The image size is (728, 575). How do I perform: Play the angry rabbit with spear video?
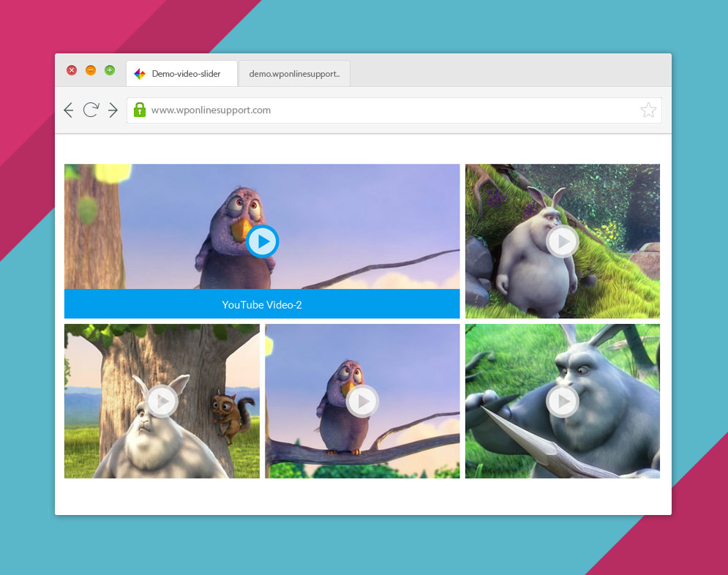click(562, 401)
